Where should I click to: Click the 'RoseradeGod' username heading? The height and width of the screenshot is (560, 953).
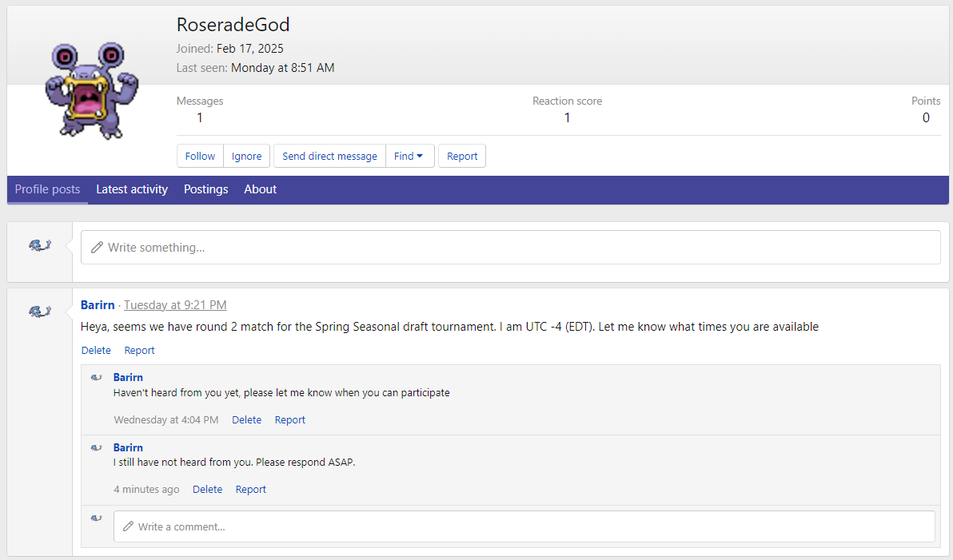pos(233,25)
